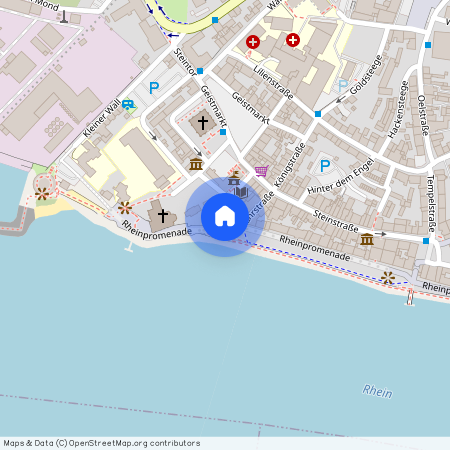
Task: Click the viewpoint star on eastern Rheinpromenade
Action: click(388, 278)
